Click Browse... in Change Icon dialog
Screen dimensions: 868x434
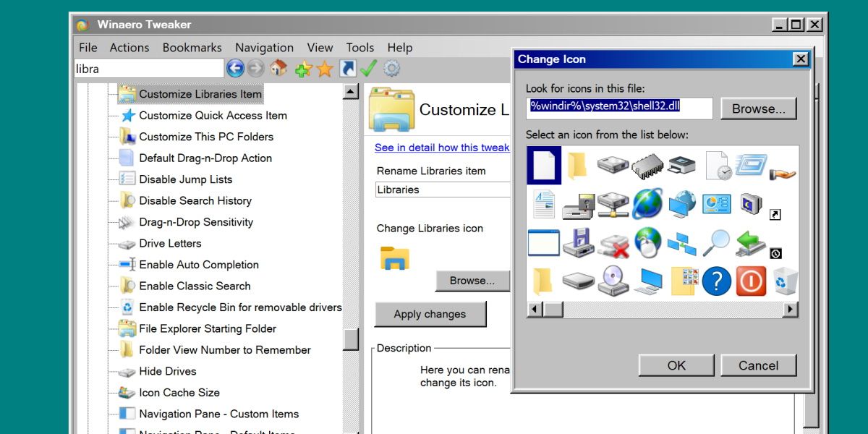[758, 109]
